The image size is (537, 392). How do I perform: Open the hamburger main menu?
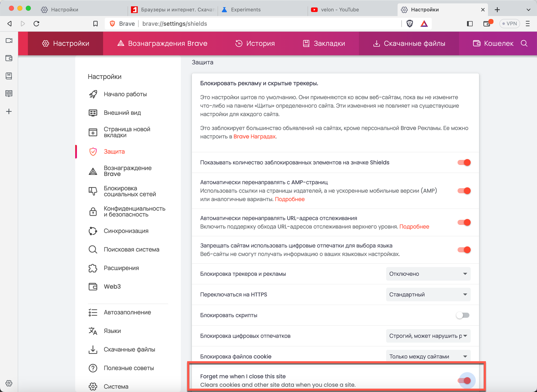(527, 24)
